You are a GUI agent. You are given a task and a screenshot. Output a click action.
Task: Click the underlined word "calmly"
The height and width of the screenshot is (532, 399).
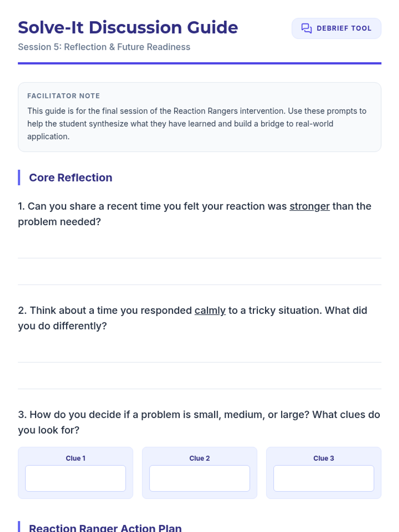[210, 310]
